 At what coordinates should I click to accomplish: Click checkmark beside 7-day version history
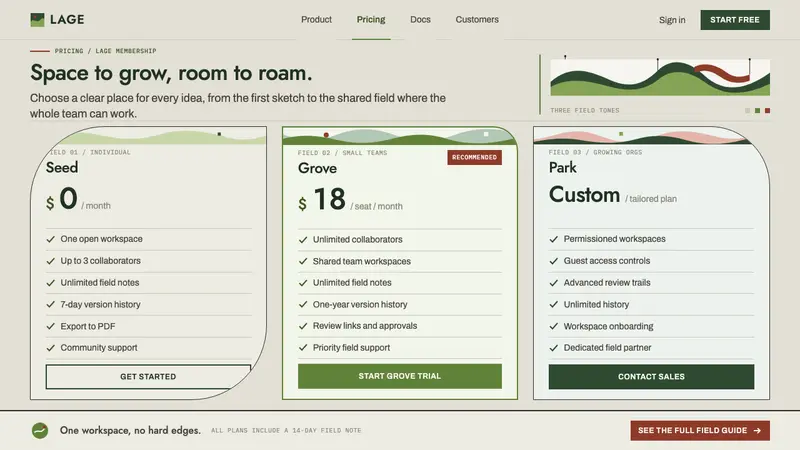51,305
